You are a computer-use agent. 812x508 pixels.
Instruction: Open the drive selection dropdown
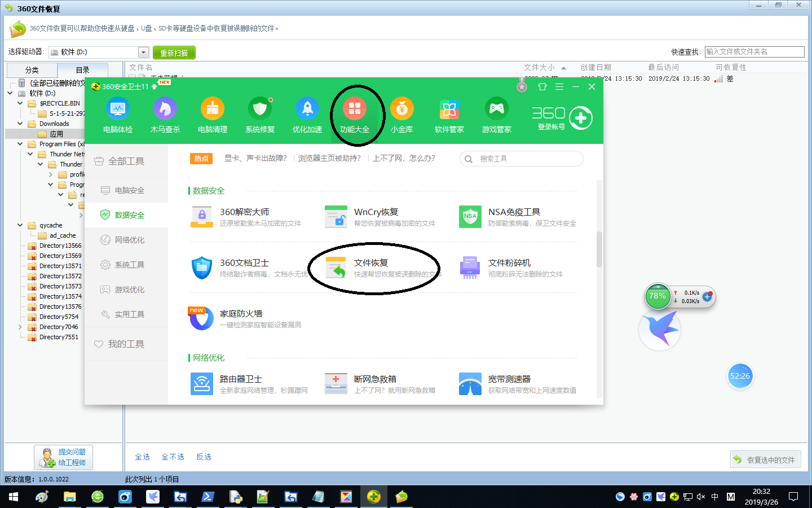(143, 52)
